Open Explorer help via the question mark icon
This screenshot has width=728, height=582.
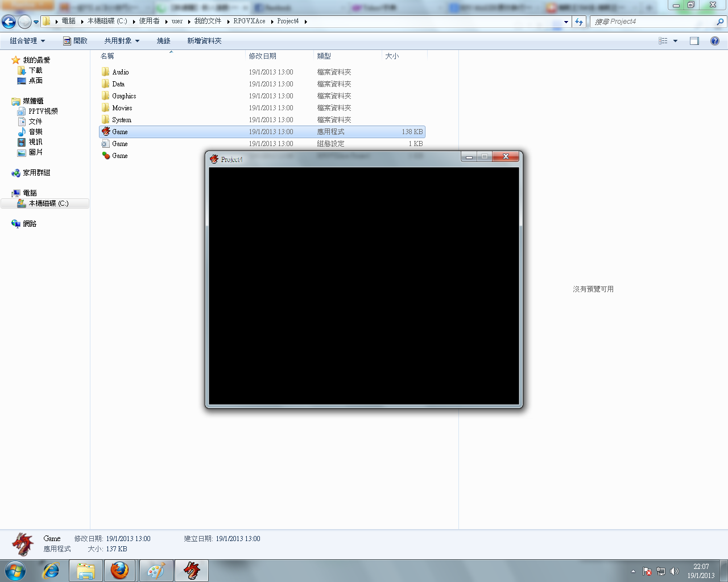click(x=715, y=41)
